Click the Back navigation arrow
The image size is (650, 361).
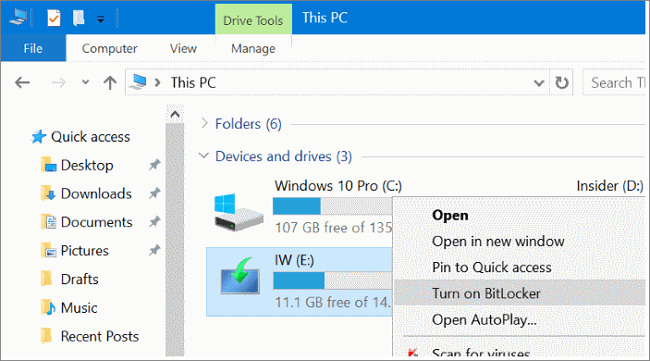[22, 82]
